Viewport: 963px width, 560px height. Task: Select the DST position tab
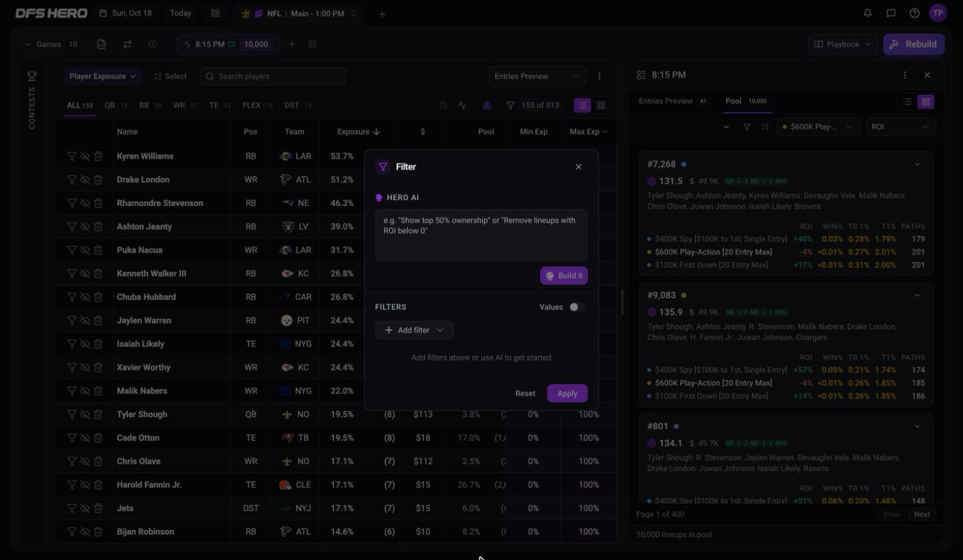297,105
